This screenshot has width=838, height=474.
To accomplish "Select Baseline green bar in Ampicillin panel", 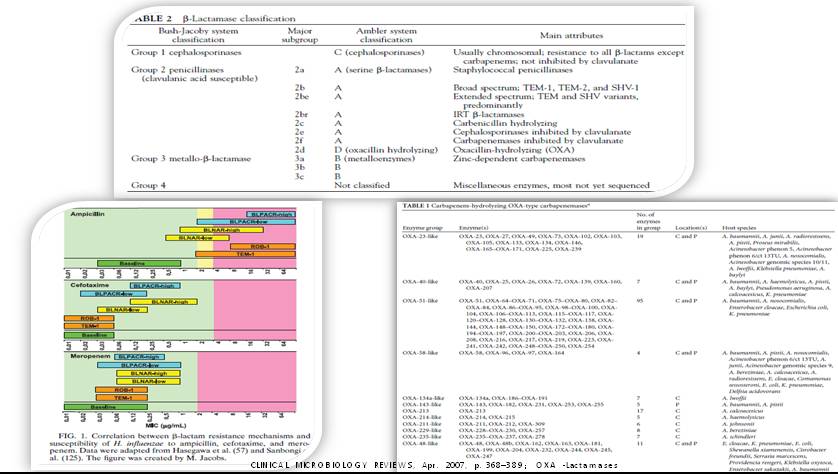I will pyautogui.click(x=139, y=263).
